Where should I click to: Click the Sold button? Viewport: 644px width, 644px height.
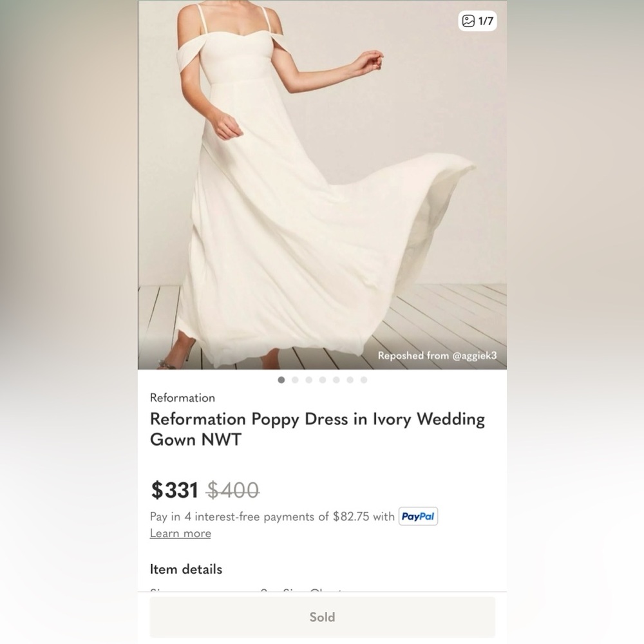point(323,617)
